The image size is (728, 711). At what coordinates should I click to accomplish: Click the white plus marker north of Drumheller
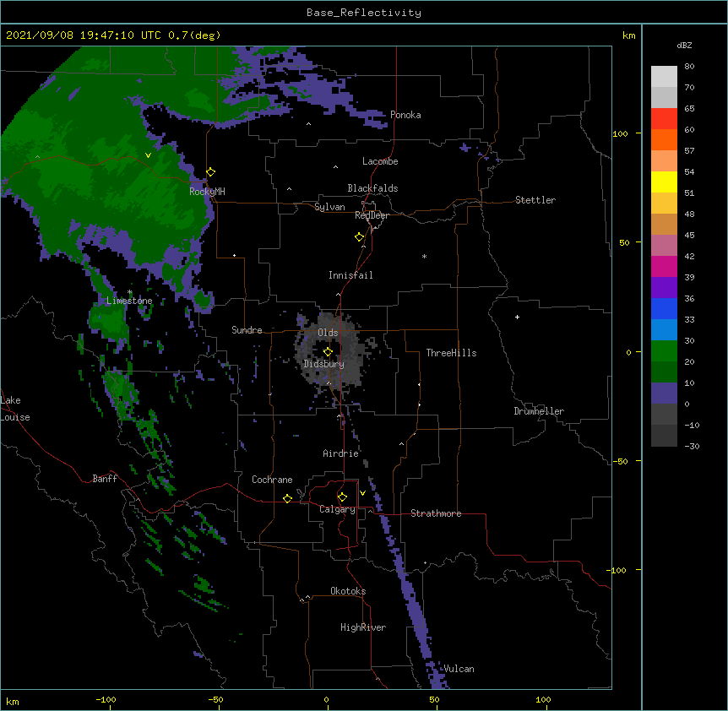517,317
